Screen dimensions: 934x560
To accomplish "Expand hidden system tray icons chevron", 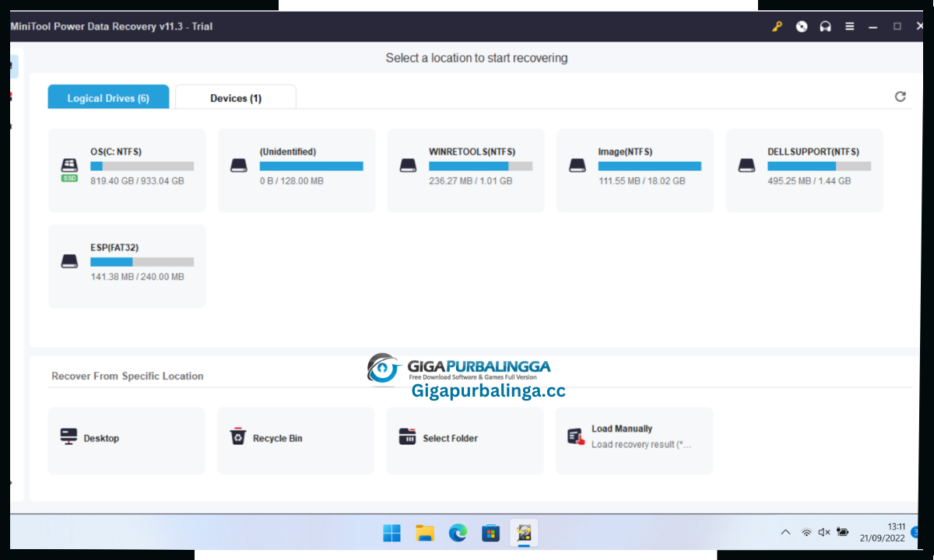I will point(785,533).
